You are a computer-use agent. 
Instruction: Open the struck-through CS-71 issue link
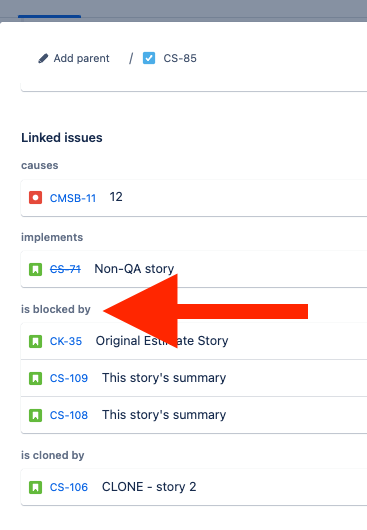coord(65,269)
